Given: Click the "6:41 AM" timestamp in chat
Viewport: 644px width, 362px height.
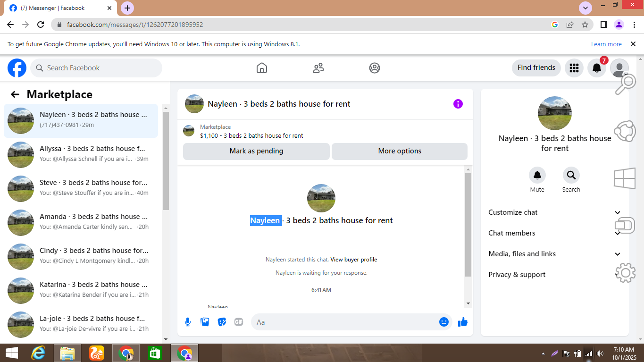Looking at the screenshot, I should click(321, 290).
